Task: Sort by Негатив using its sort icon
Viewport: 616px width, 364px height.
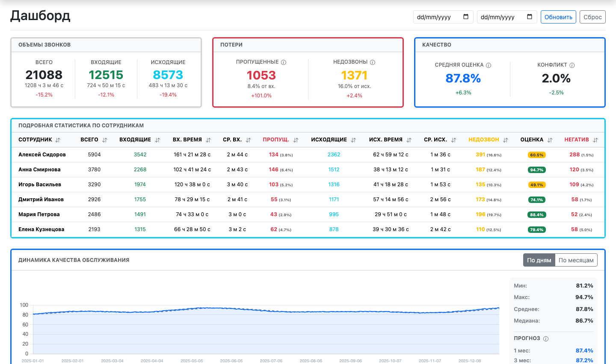Action: [595, 140]
